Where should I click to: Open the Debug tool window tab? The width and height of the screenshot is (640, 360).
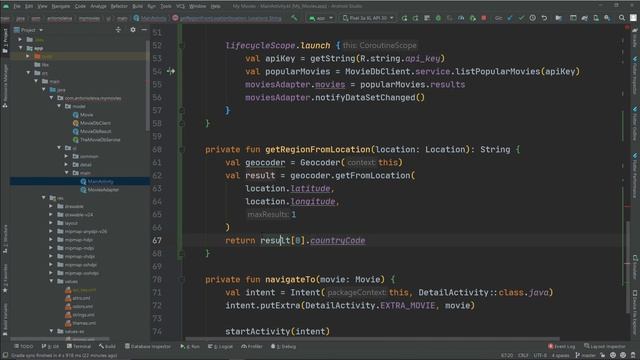pyautogui.click(x=283, y=346)
